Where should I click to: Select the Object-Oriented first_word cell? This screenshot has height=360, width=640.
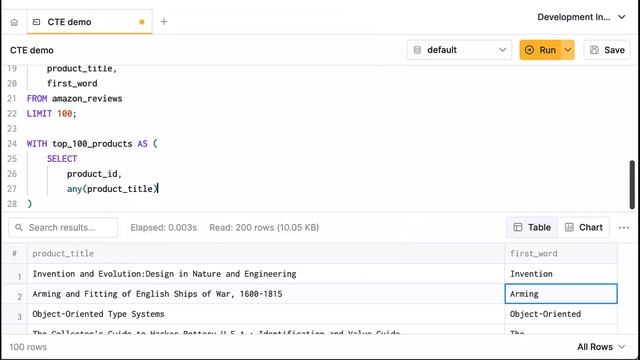pos(561,314)
